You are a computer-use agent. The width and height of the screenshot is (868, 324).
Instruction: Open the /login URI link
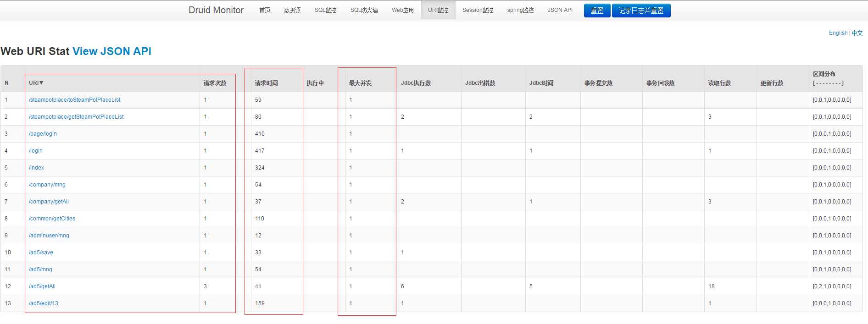36,151
